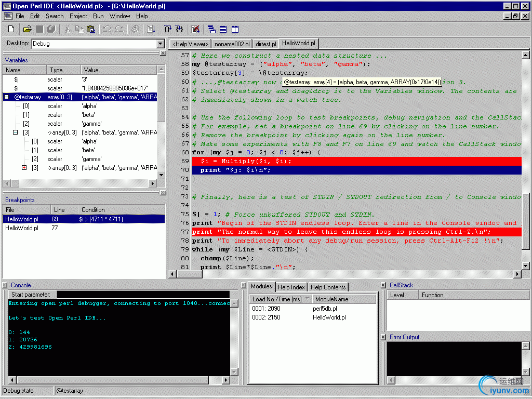Viewport: 532px width, 399px height.
Task: Click the Paste clipboard icon
Action: pos(91,29)
